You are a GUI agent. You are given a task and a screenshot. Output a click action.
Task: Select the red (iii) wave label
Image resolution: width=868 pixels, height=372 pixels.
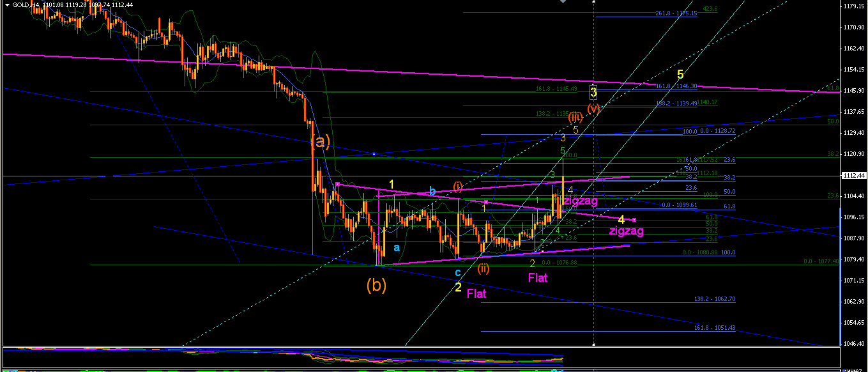click(x=575, y=116)
